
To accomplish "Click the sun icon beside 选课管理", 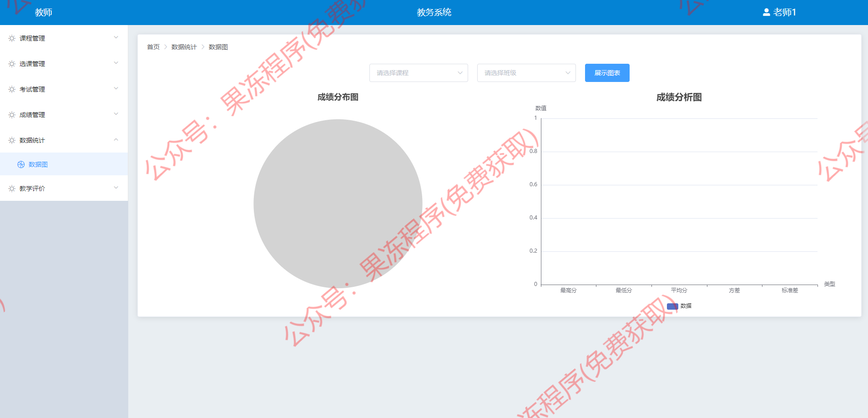I will 12,64.
